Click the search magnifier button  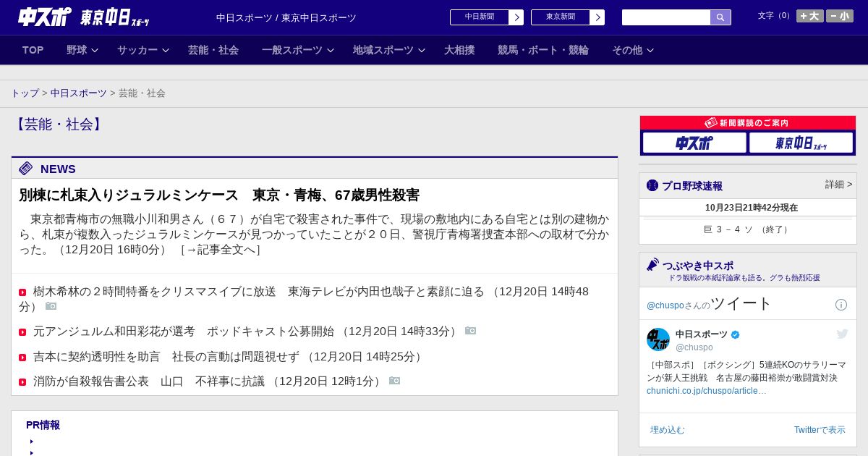(720, 17)
